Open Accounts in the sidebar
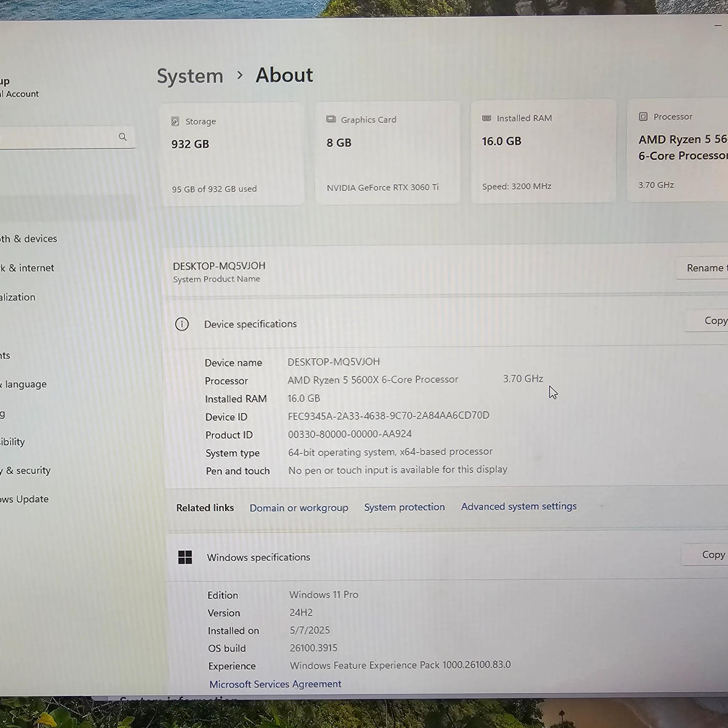Screen dimensions: 728x728 (5, 355)
